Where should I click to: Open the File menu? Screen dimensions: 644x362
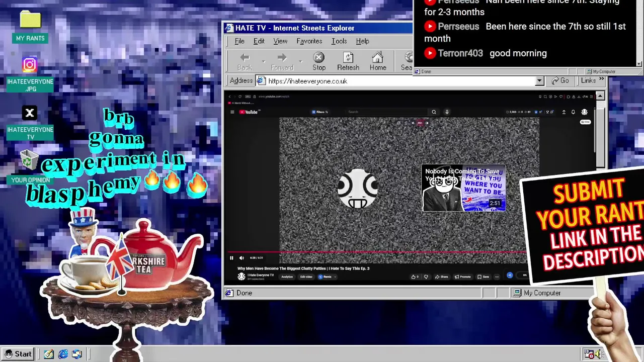coord(239,41)
